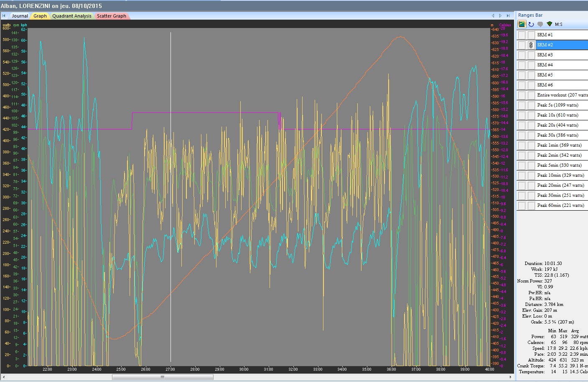Select the Peak 10min (329 watts) range
Viewport: 588px width, 382px height.
coord(562,176)
